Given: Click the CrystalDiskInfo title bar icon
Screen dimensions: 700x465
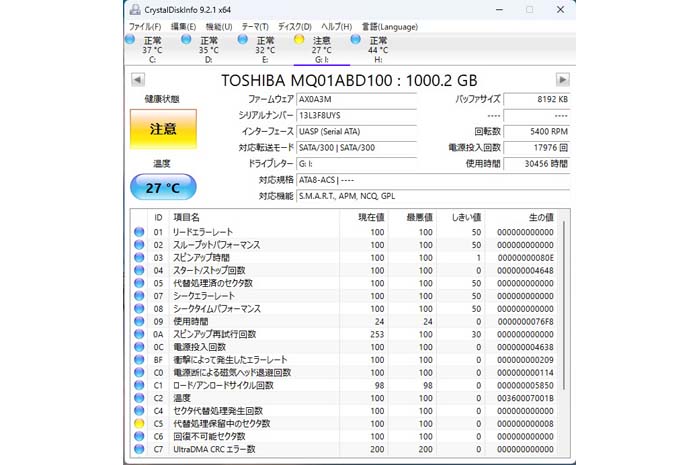Looking at the screenshot, I should 134,9.
